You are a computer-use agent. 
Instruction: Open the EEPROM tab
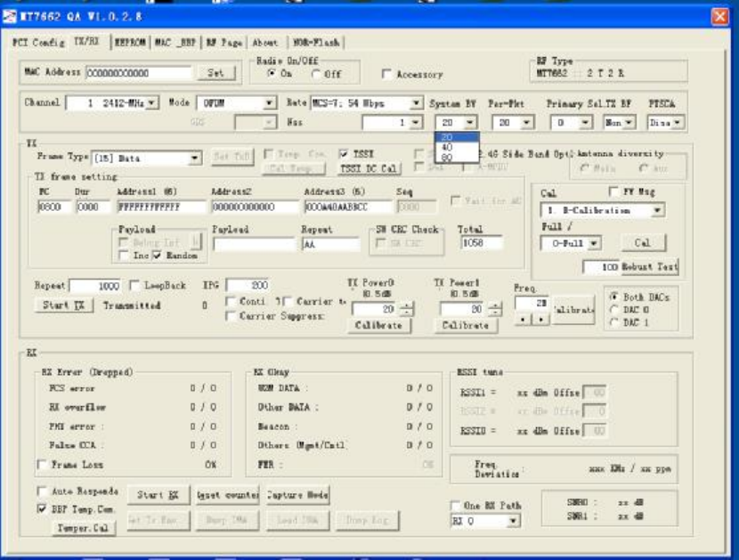[131, 43]
